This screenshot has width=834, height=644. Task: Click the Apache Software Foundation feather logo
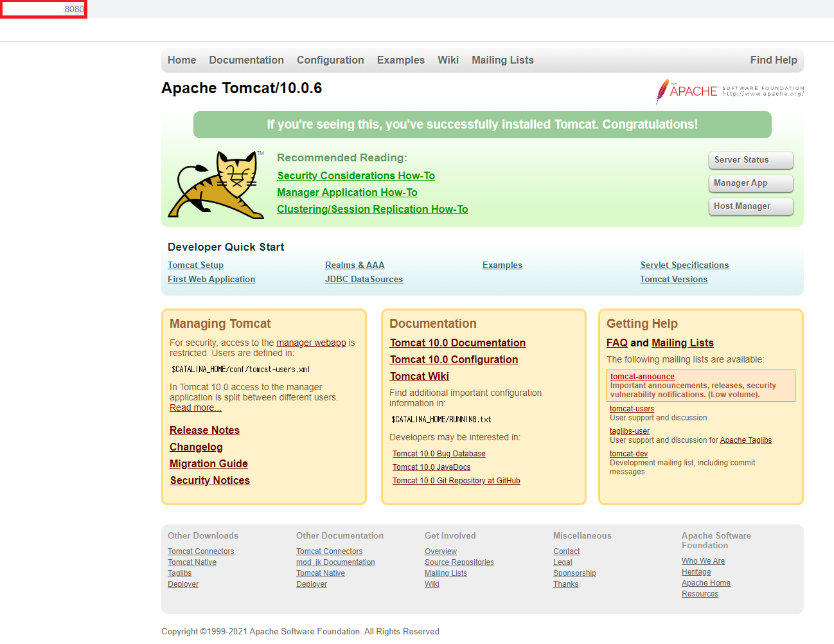pyautogui.click(x=729, y=91)
